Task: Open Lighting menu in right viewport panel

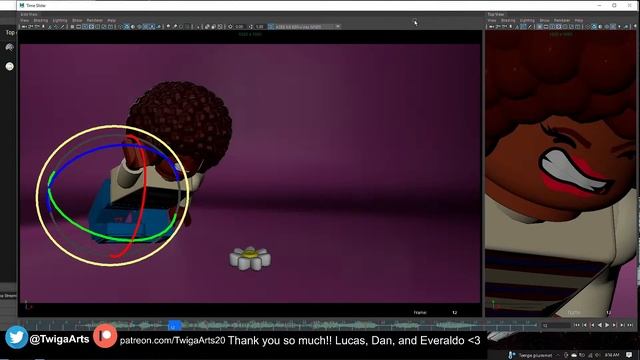Action: coord(527,20)
